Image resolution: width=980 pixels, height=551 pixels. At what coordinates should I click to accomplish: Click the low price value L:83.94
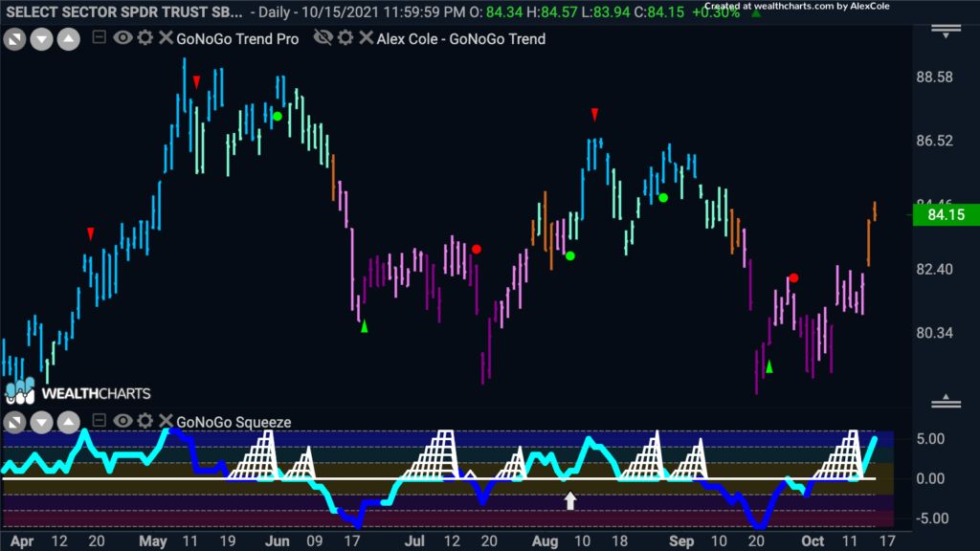point(606,11)
